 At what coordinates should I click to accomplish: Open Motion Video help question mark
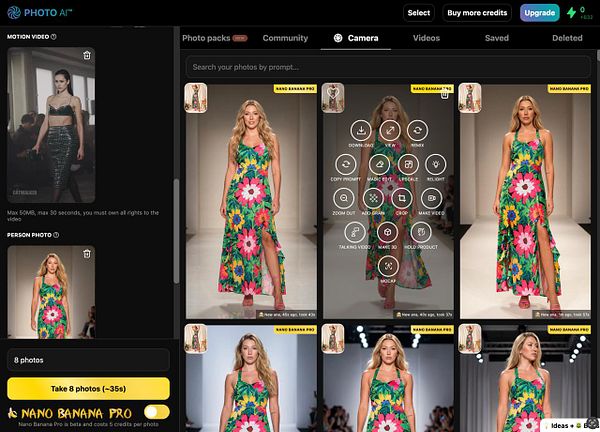[54, 37]
